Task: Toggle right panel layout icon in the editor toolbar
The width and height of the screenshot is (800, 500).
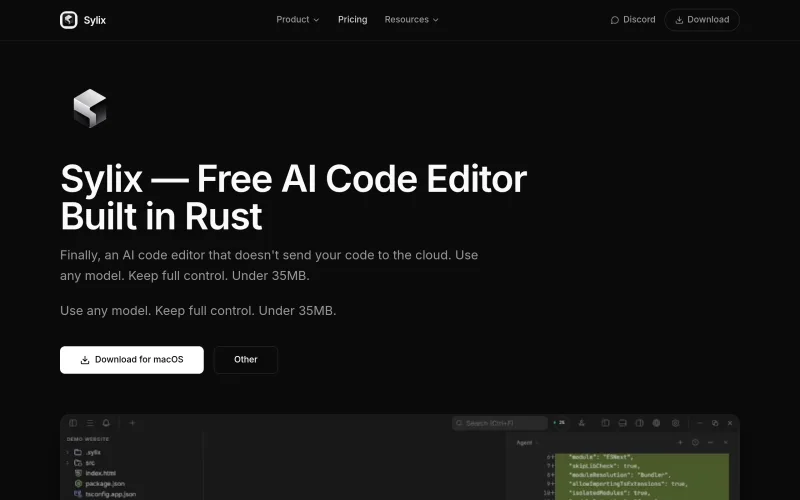Action: click(x=639, y=423)
